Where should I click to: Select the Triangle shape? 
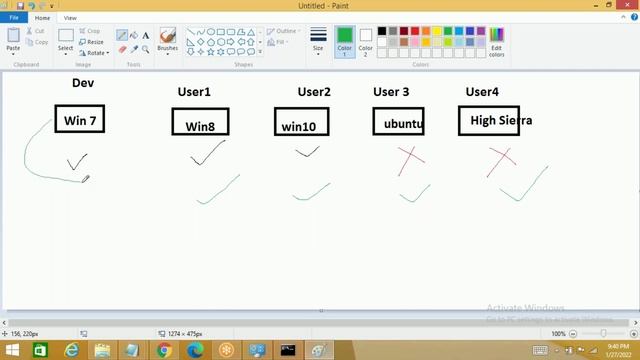click(x=251, y=32)
